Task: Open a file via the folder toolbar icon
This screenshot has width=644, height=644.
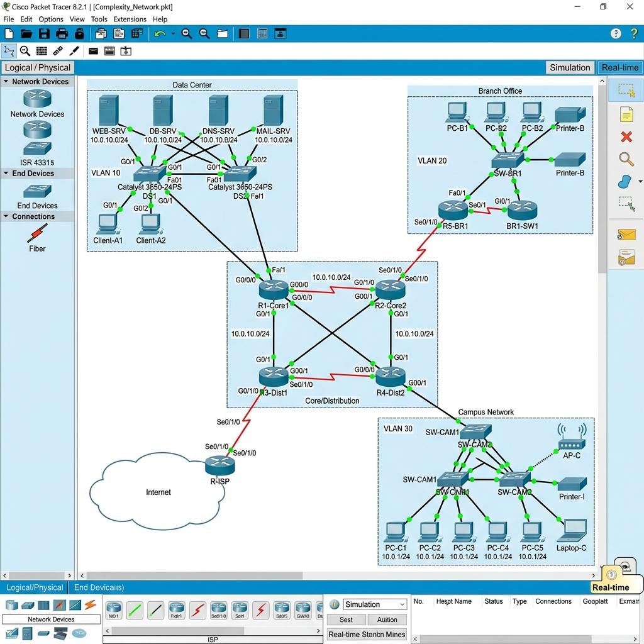Action: 26,34
